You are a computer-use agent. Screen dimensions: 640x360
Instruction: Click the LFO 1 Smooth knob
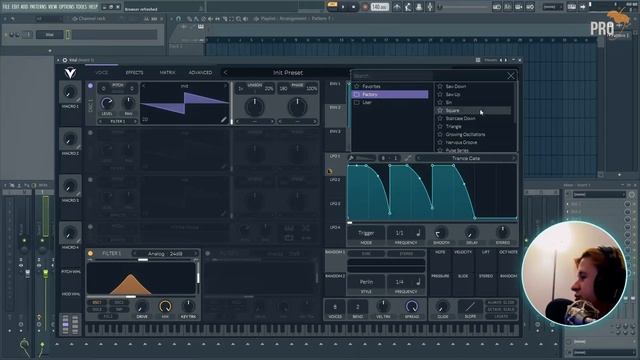click(441, 233)
